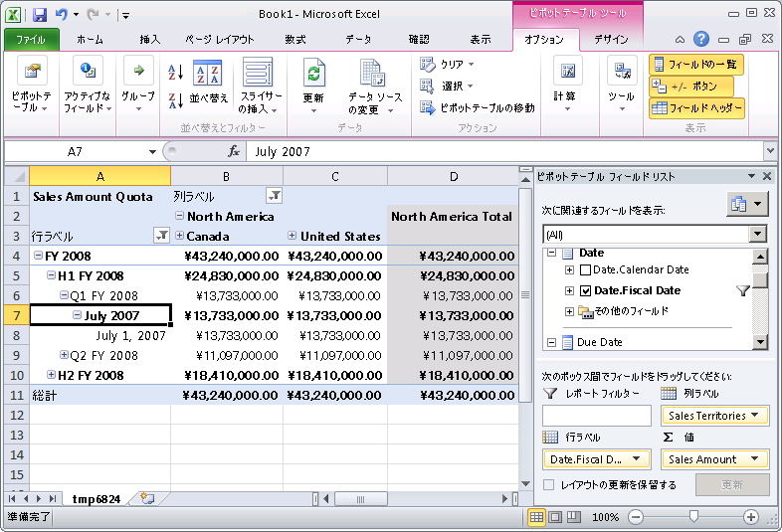Adjust the zoom slider handle
Image resolution: width=782 pixels, height=532 pixels.
(693, 517)
